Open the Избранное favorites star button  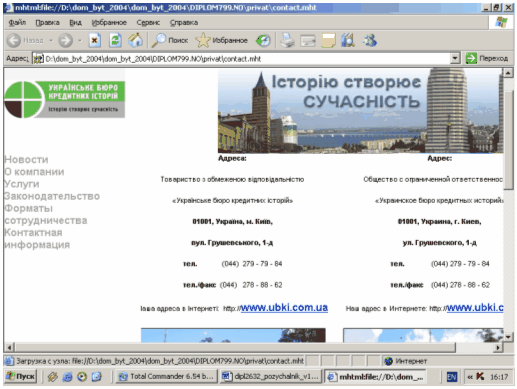coord(222,40)
